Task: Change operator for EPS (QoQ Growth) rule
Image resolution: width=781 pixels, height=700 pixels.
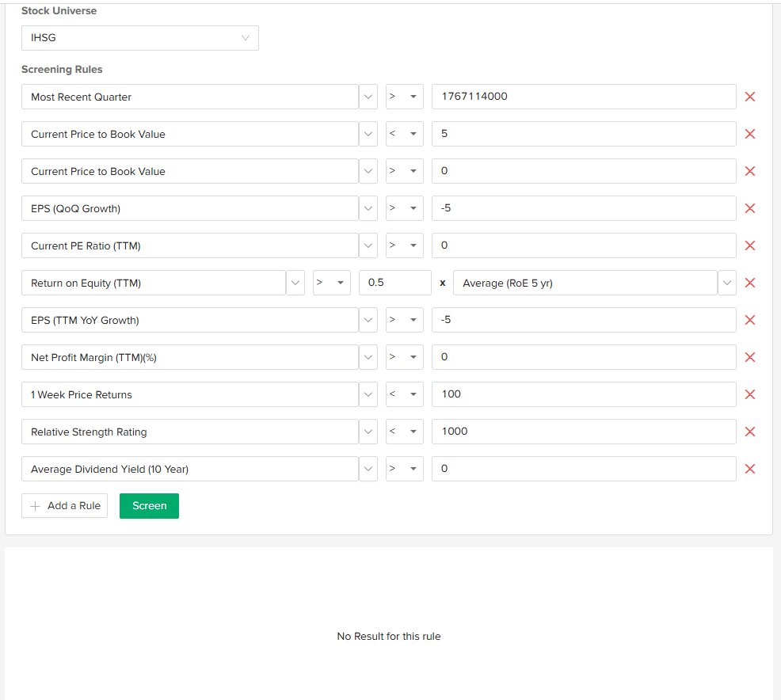Action: pos(405,208)
